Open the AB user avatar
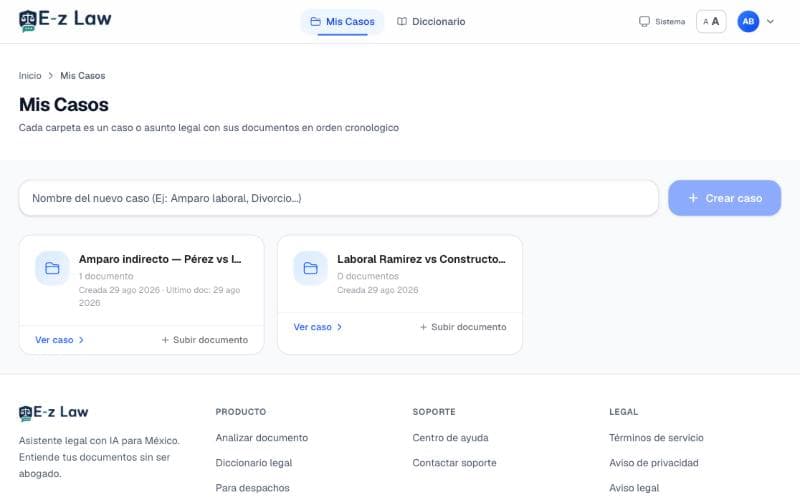This screenshot has height=500, width=800. [748, 21]
